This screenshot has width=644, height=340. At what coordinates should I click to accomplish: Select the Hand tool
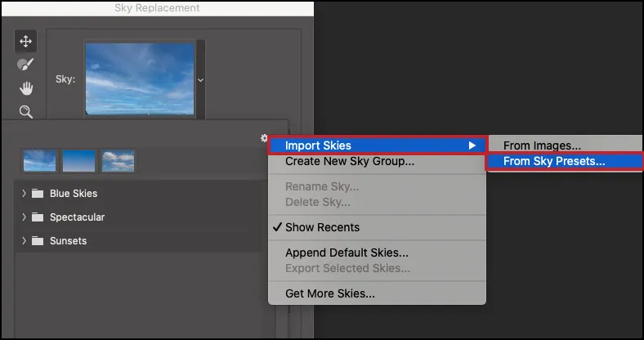25,88
